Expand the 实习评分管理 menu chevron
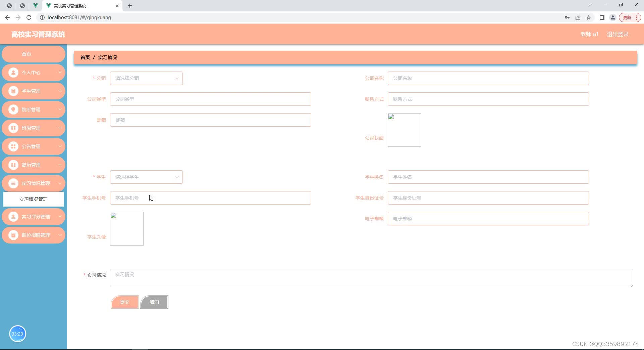The image size is (644, 350). [x=60, y=217]
